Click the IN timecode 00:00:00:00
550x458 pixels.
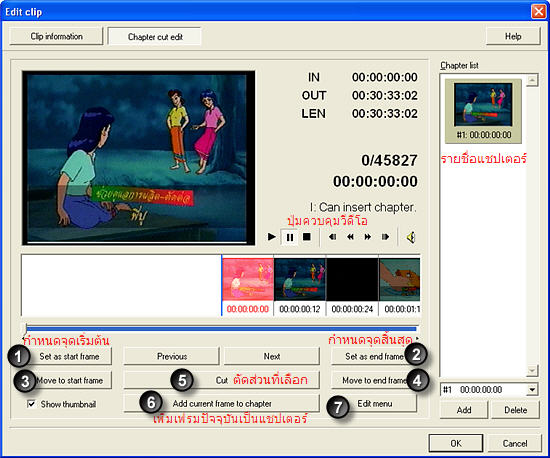tap(385, 77)
